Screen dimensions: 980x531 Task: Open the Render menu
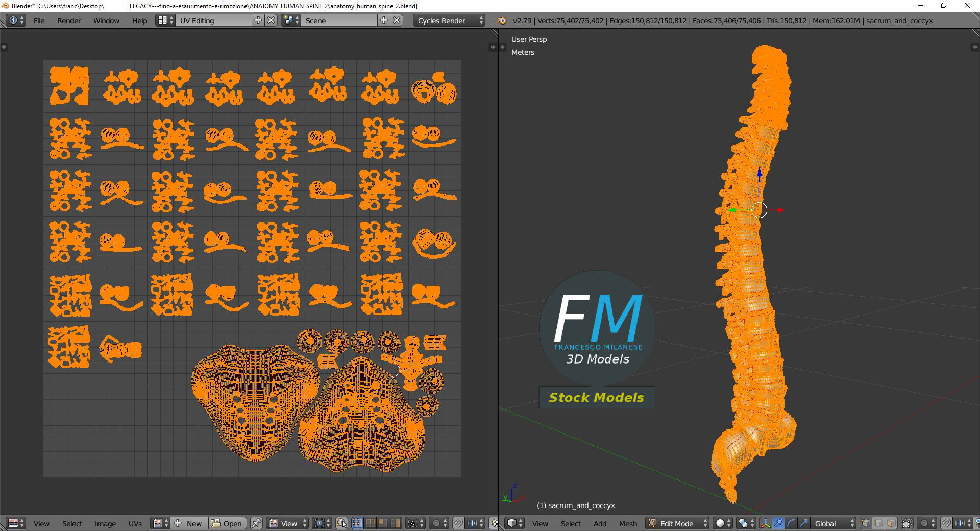69,21
